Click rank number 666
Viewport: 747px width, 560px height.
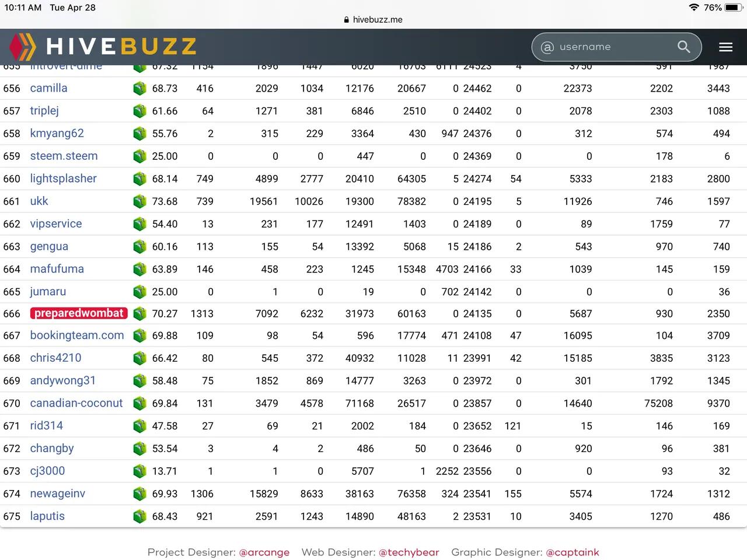(12, 314)
